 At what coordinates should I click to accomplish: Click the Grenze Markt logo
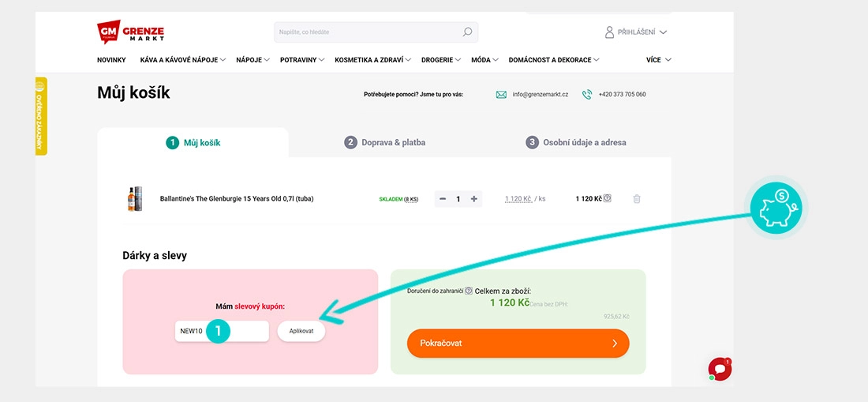coord(131,32)
